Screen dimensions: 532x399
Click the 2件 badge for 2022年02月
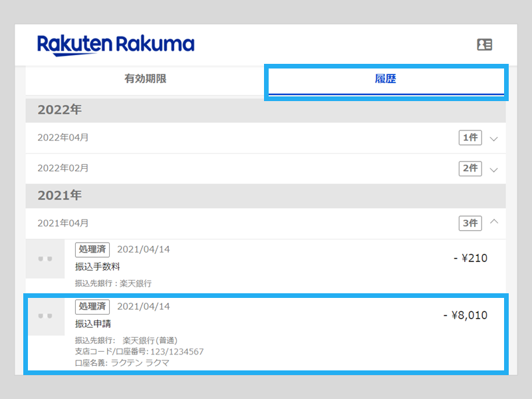(x=470, y=168)
